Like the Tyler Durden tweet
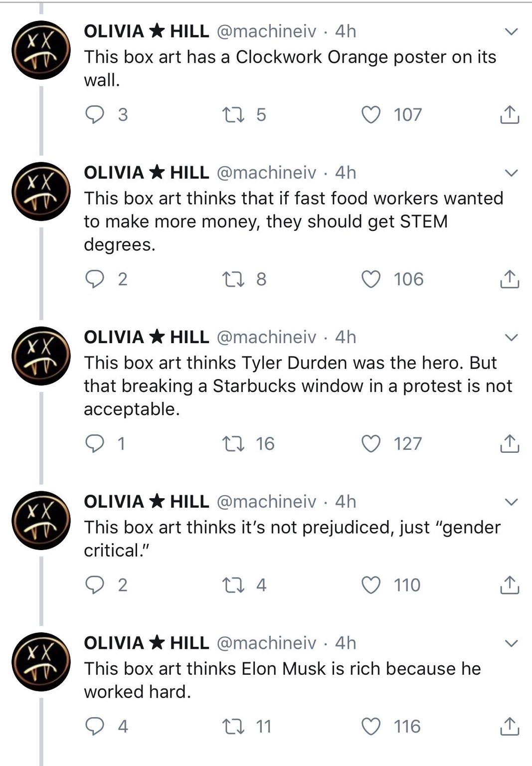 [x=371, y=444]
